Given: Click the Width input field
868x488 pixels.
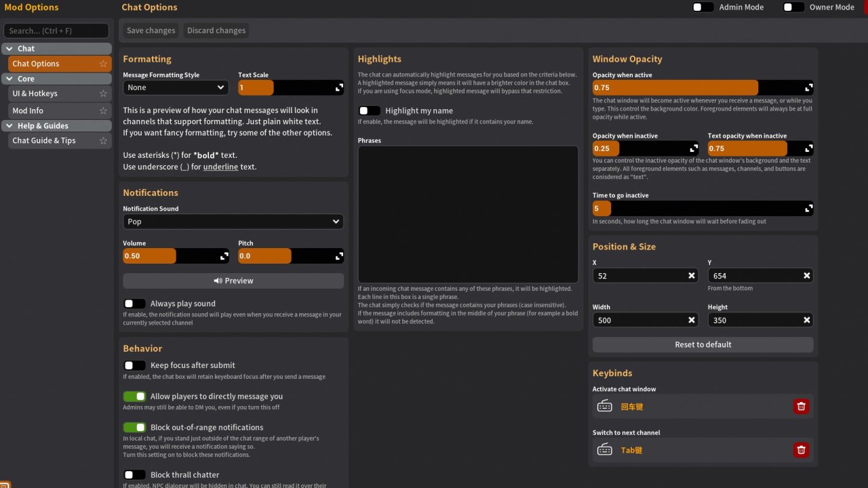Looking at the screenshot, I should pyautogui.click(x=646, y=320).
